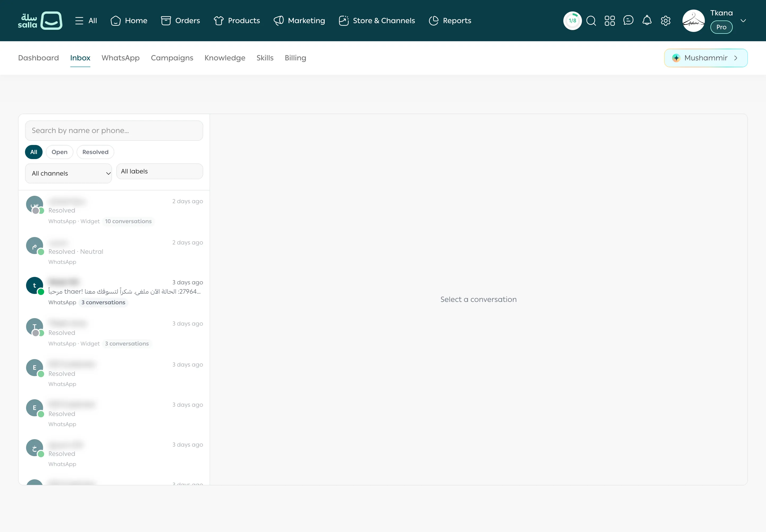Open the apps grid icon
Viewport: 766px width, 532px height.
610,21
